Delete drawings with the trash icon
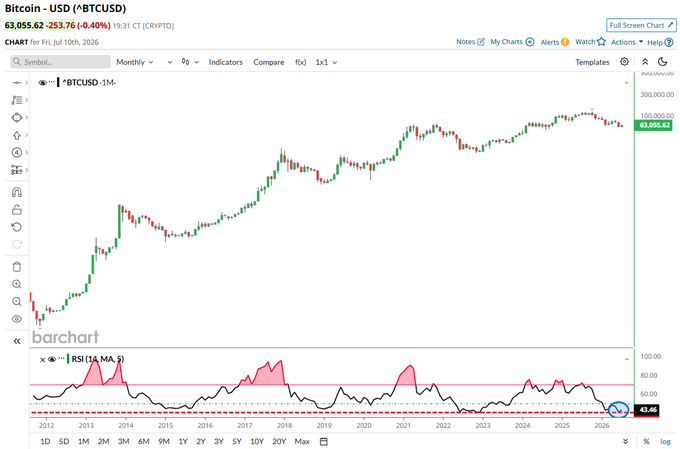Screen dimensions: 680x449 [x=16, y=267]
